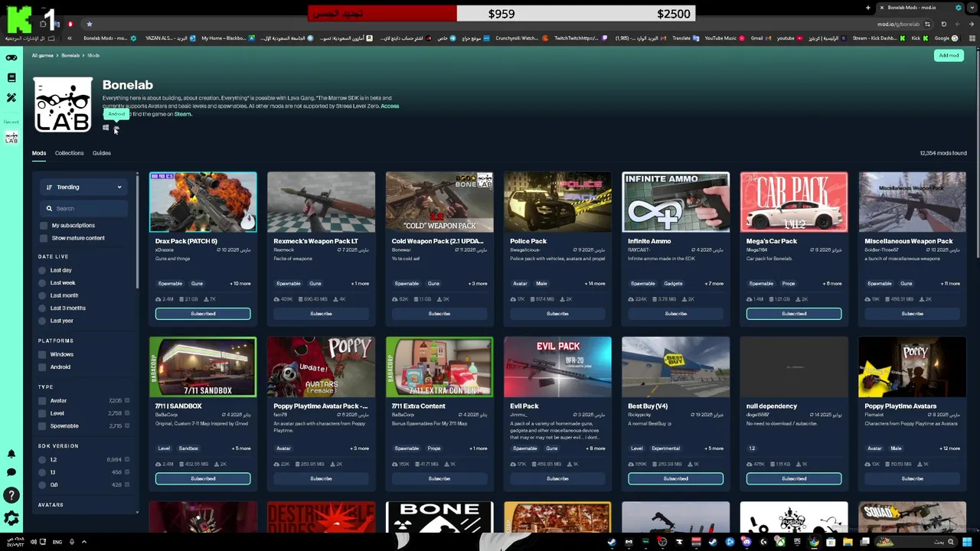The height and width of the screenshot is (551, 980).
Task: Click the Android platform icon under Bonelab
Action: click(116, 128)
